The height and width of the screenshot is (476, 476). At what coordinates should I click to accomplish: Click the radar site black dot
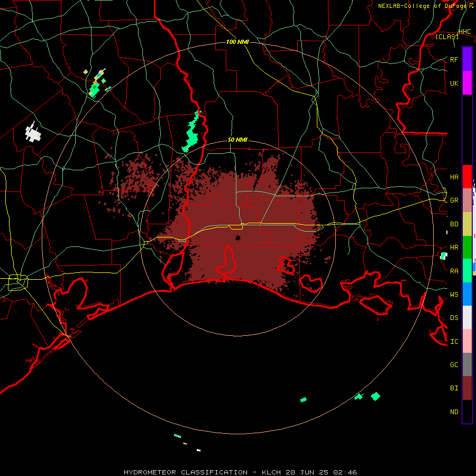pyautogui.click(x=238, y=237)
